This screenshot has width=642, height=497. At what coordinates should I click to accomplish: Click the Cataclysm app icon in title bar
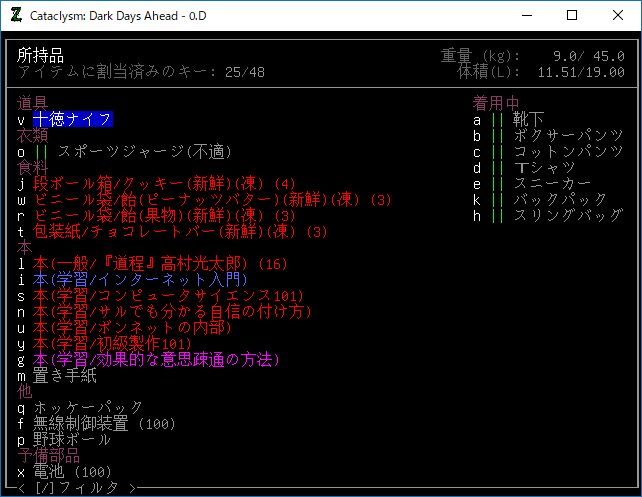15,15
